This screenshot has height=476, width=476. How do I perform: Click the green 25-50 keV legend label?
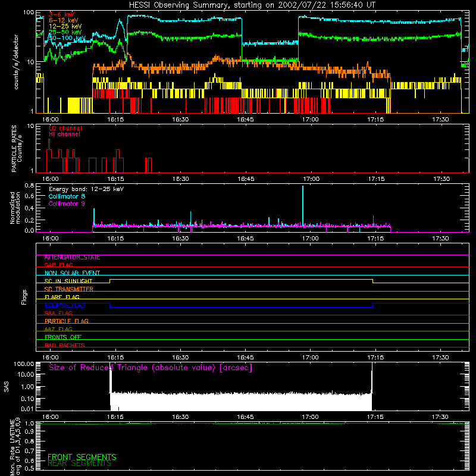tap(65, 32)
